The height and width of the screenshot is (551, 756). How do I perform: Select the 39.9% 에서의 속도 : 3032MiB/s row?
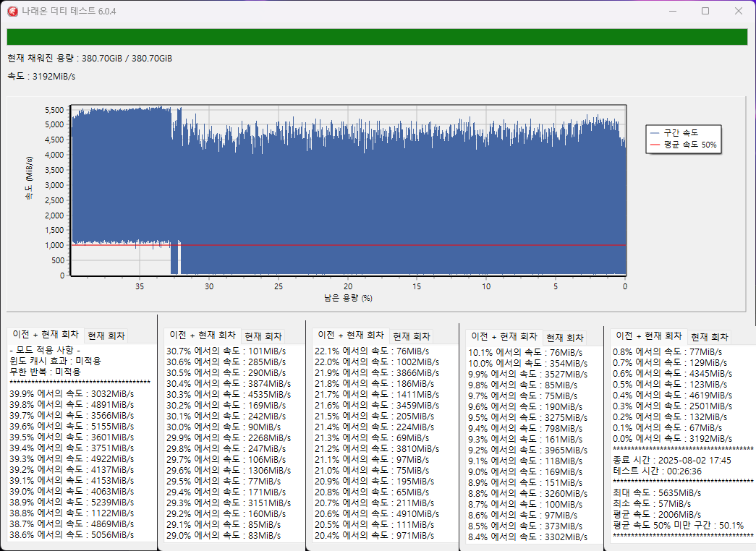click(x=72, y=394)
